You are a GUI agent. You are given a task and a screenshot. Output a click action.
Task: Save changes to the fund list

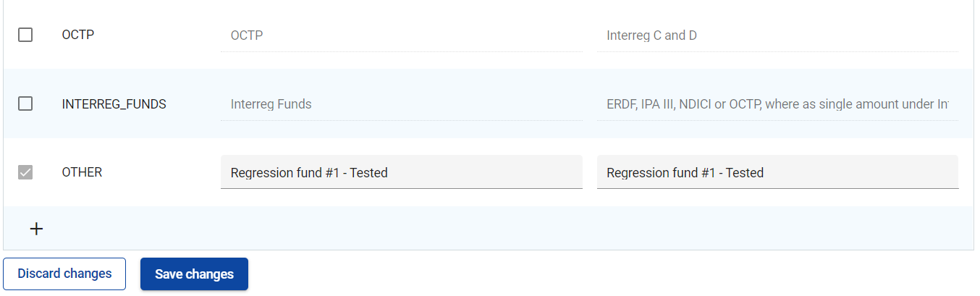(194, 274)
